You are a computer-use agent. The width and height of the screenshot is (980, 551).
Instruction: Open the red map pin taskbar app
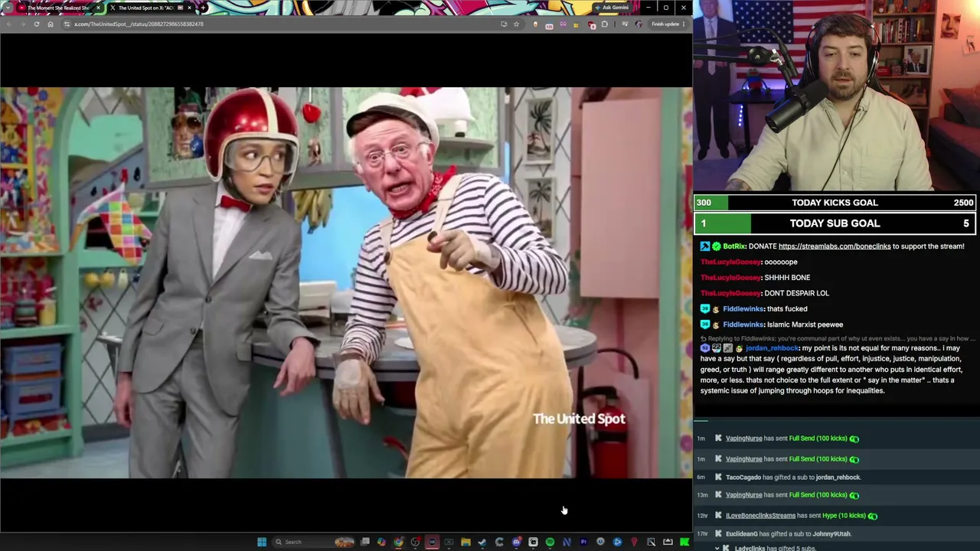(634, 542)
